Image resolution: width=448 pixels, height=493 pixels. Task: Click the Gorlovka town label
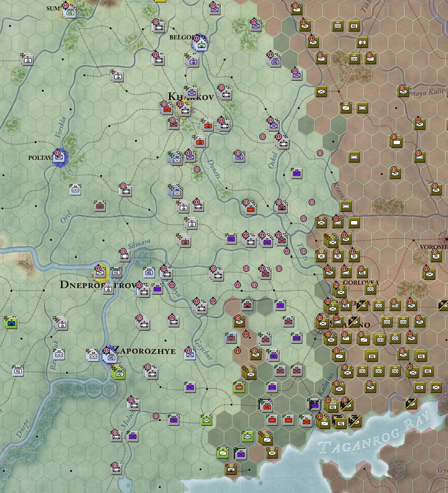[361, 282]
